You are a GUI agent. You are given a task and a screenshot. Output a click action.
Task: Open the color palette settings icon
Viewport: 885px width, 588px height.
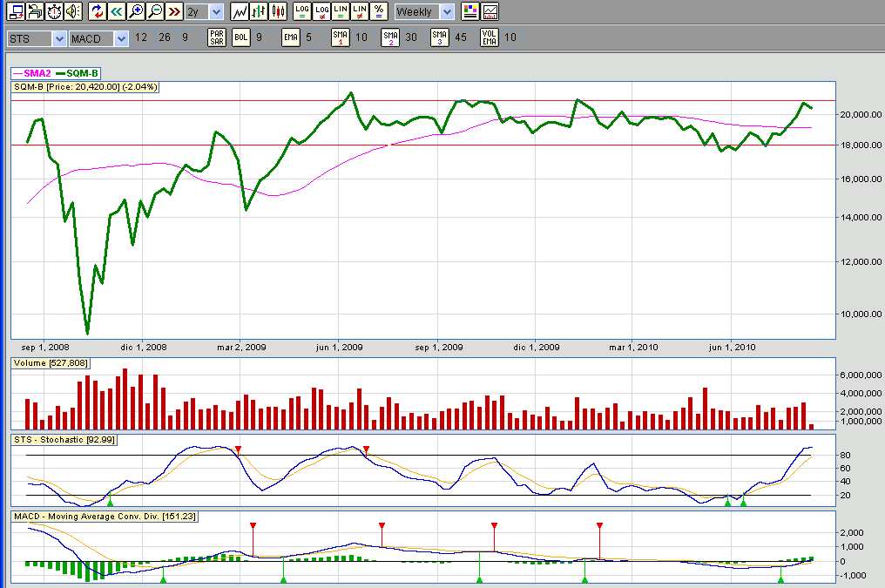[470, 12]
